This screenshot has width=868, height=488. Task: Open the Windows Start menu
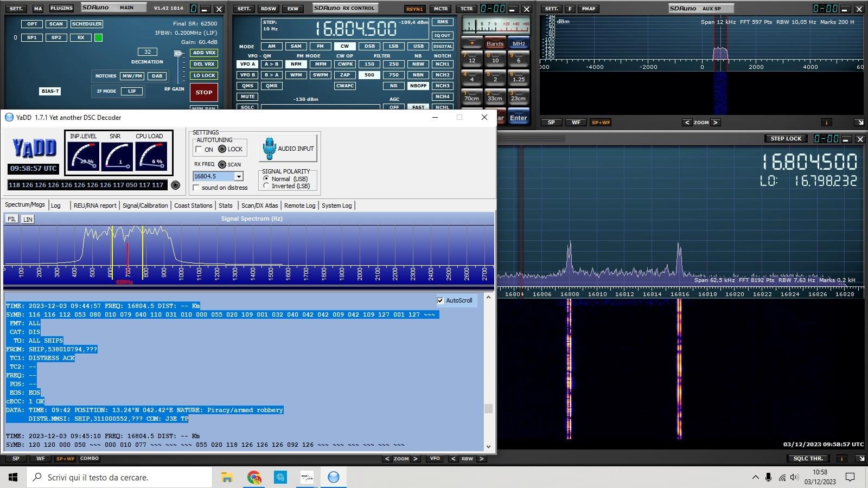(x=13, y=477)
